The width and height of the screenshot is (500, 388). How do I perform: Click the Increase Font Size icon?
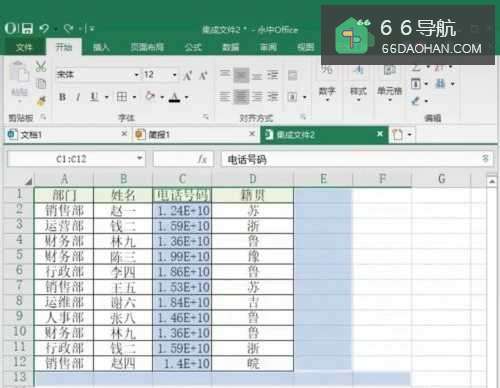tap(188, 76)
